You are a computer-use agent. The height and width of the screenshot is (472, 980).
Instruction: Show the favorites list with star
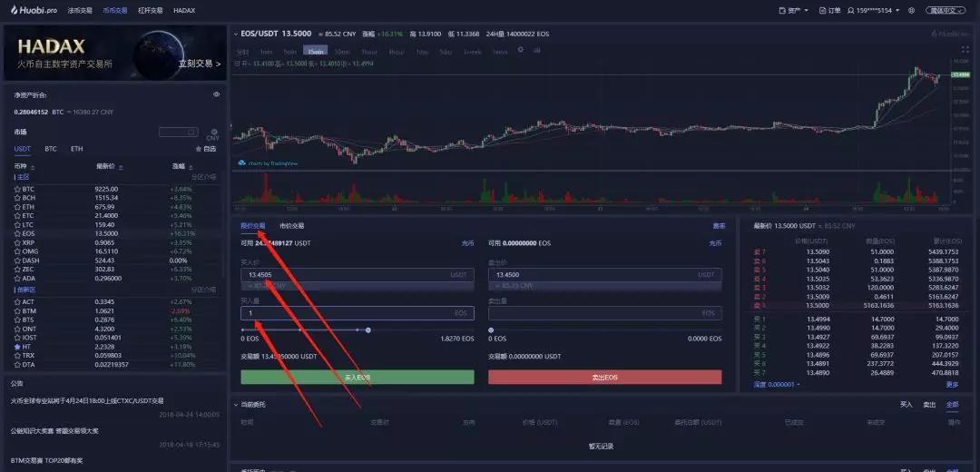coord(206,149)
